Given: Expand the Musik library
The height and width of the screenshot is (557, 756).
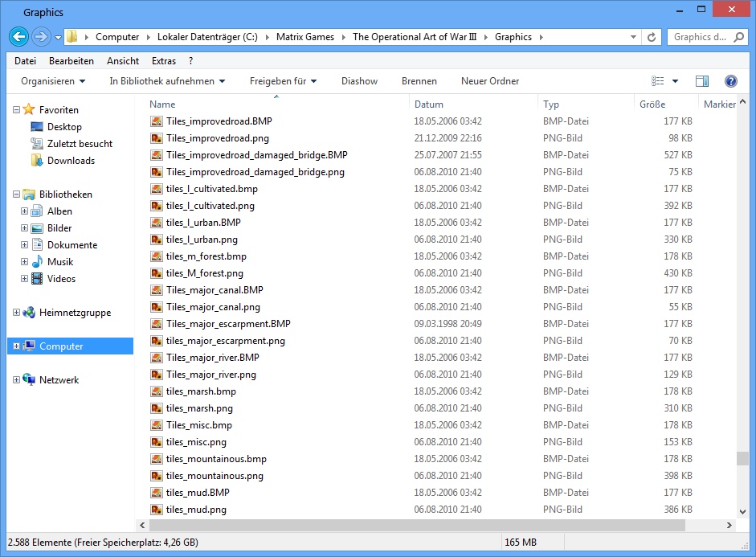Looking at the screenshot, I should tap(25, 262).
